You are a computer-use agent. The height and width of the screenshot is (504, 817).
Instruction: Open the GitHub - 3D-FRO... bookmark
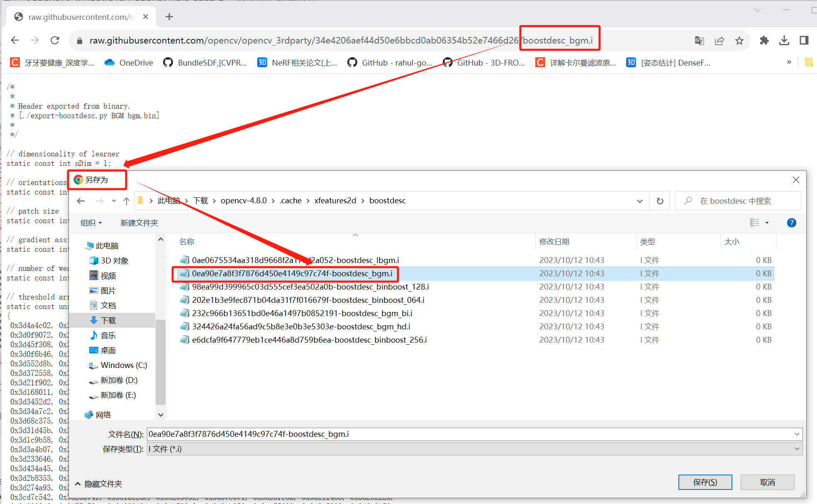click(484, 63)
